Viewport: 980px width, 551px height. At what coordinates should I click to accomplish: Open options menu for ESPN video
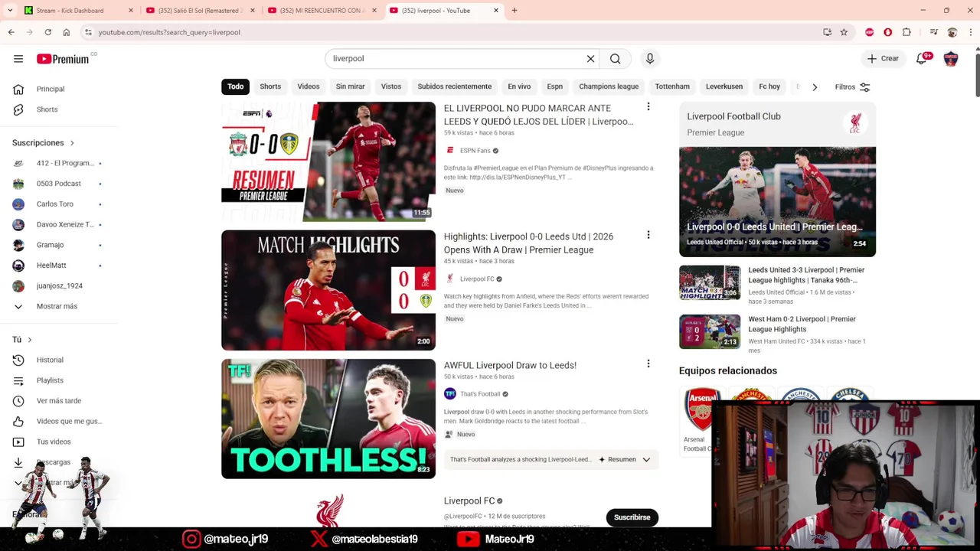coord(648,107)
